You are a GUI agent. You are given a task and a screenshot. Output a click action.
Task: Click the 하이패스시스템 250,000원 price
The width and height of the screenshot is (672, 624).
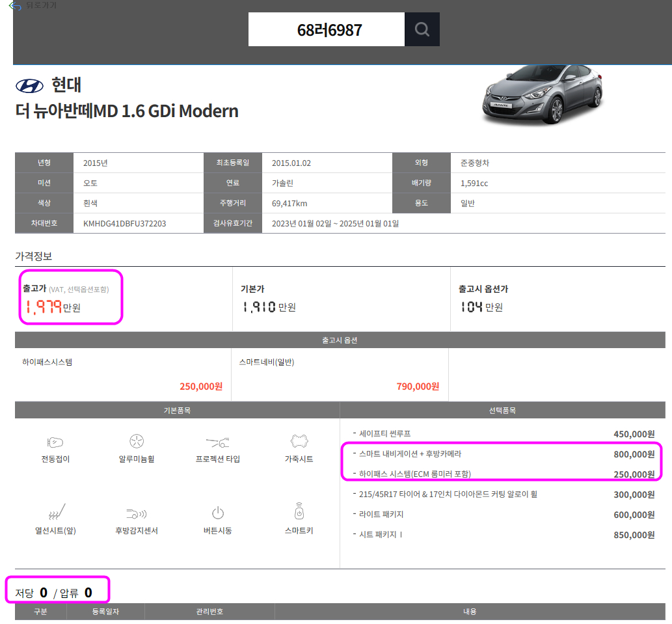[201, 386]
